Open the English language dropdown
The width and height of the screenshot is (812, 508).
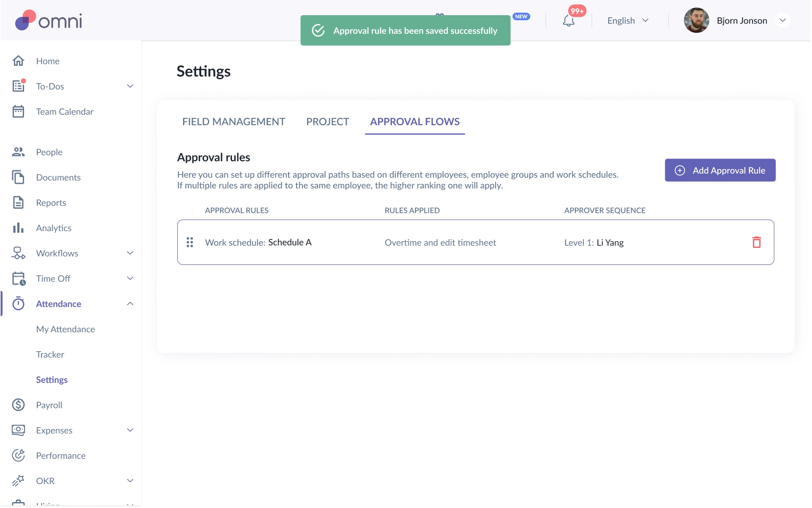628,21
